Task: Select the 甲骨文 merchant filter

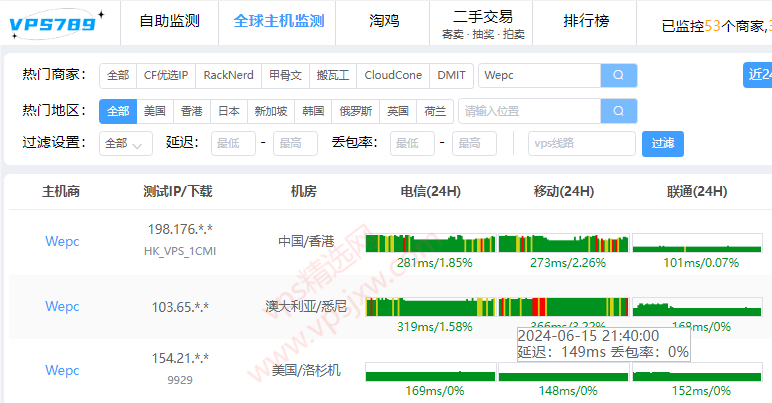Action: [285, 75]
